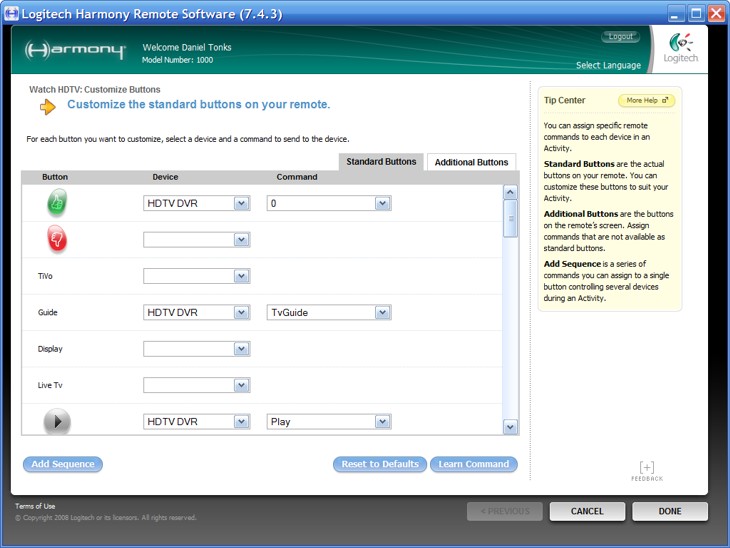Click the gray Play button icon
730x548 pixels.
57,421
